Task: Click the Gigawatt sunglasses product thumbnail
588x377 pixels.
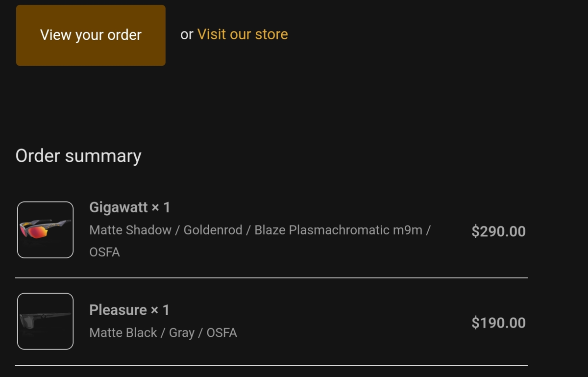Action: click(x=45, y=229)
